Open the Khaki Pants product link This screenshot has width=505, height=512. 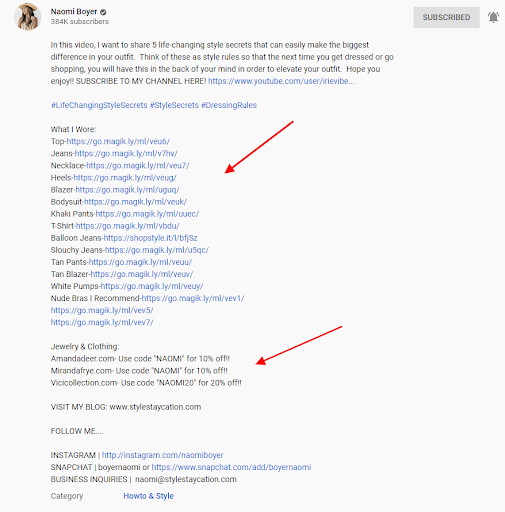click(x=147, y=214)
